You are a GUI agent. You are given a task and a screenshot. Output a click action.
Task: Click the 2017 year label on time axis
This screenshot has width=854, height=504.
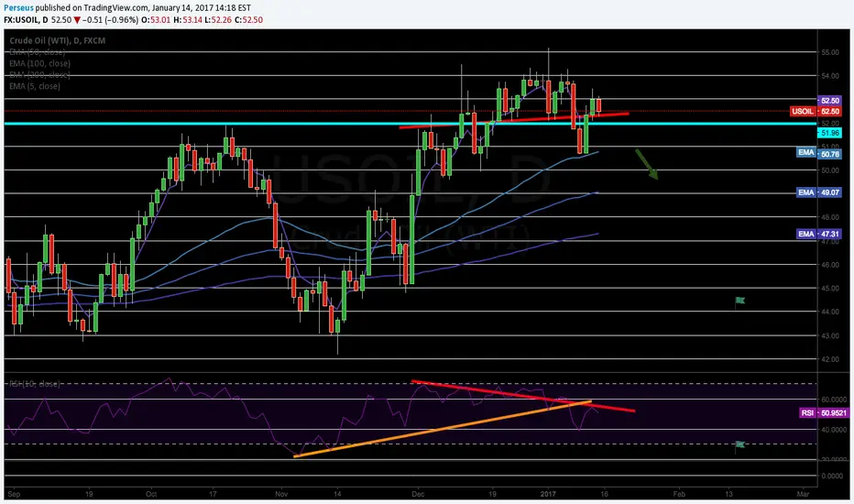coord(548,494)
